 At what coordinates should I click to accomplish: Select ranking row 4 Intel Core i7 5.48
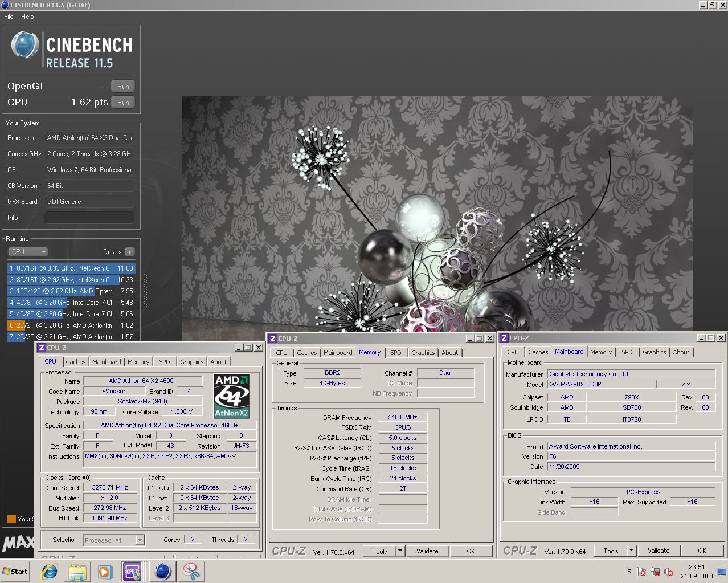[x=71, y=303]
